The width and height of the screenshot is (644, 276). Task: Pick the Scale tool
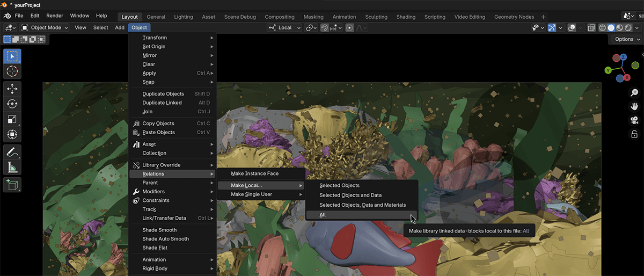[x=12, y=119]
